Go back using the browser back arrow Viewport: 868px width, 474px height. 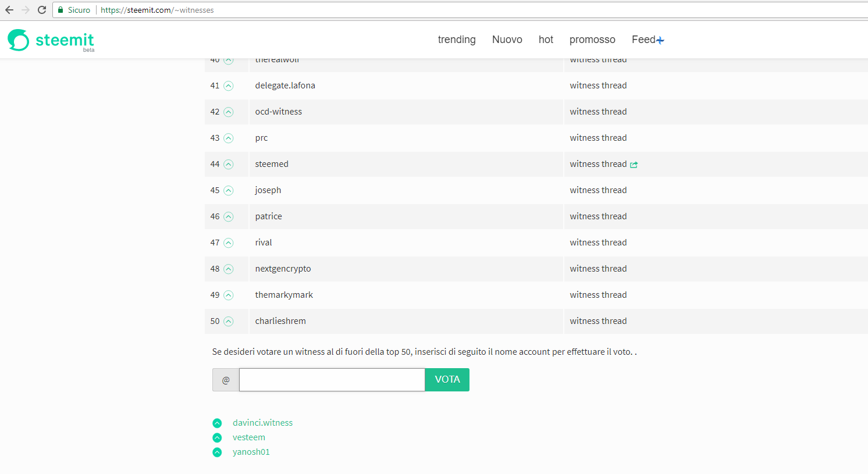tap(9, 10)
